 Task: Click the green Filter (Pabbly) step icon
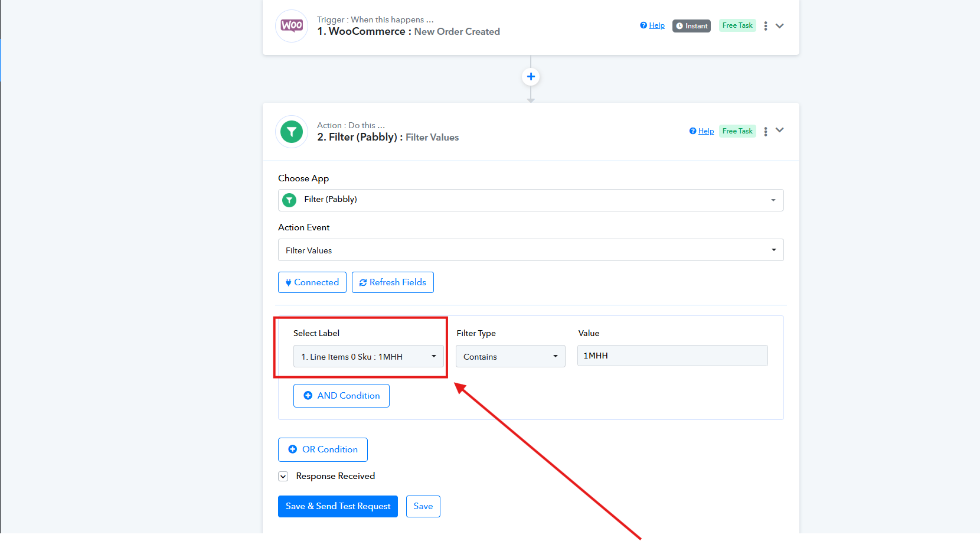click(x=292, y=132)
